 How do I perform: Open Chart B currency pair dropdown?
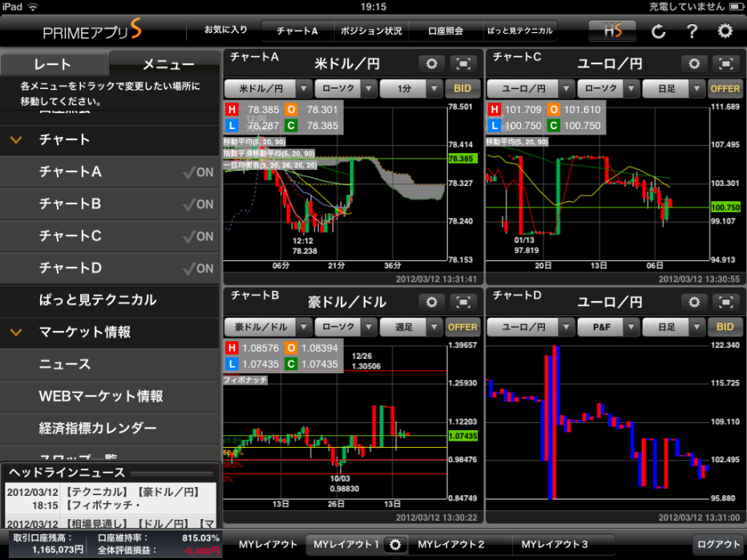[x=268, y=327]
